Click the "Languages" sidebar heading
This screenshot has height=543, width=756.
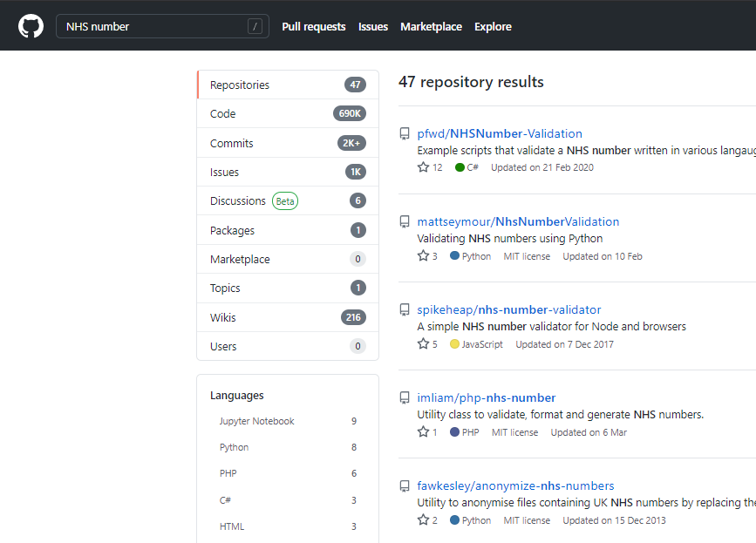click(236, 396)
